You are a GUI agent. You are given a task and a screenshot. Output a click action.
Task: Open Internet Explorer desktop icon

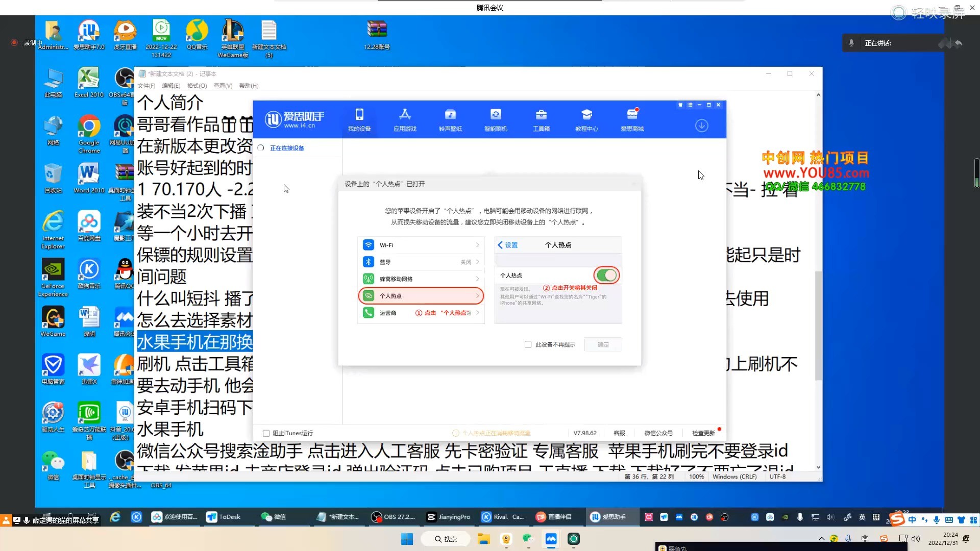(53, 230)
